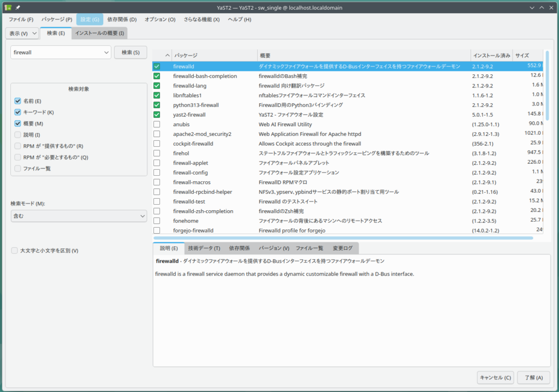Click the YaST application icon in title bar
559x392 pixels.
coord(7,7)
